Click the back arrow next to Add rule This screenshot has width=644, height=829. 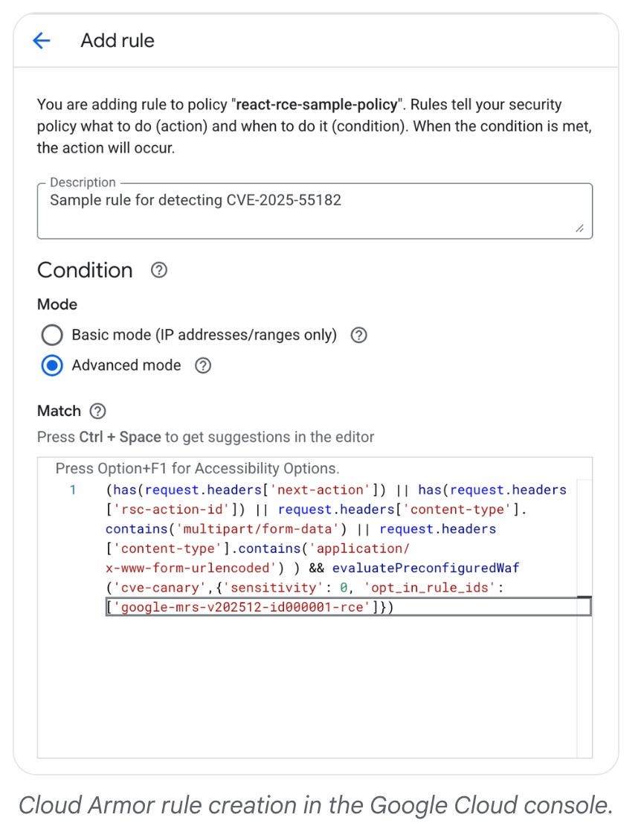click(x=41, y=41)
